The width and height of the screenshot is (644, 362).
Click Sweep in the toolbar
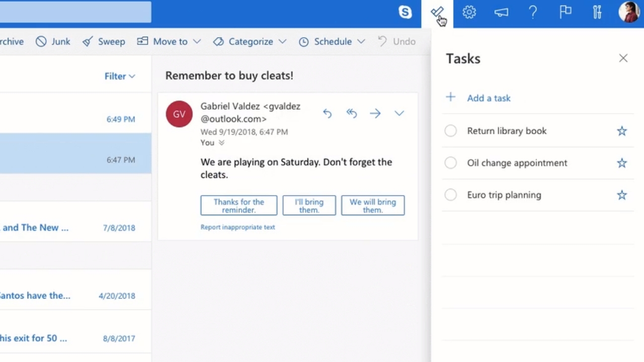(x=104, y=42)
